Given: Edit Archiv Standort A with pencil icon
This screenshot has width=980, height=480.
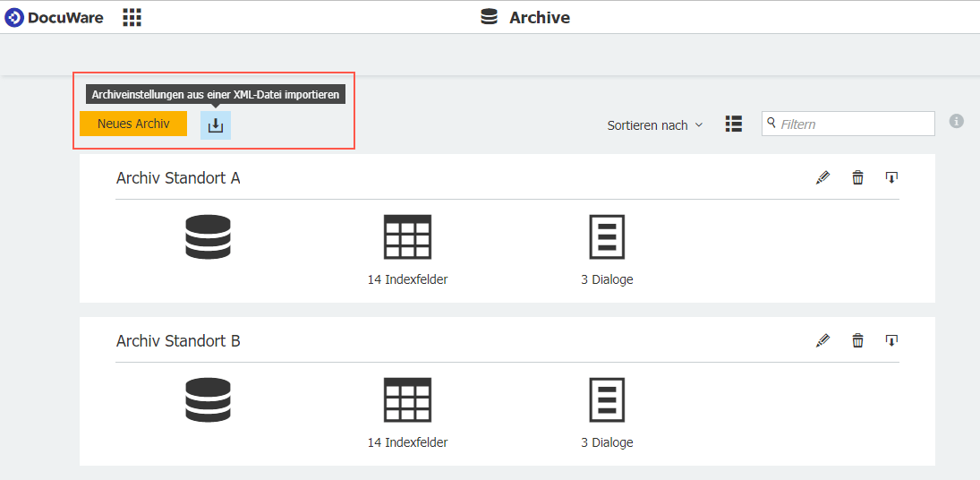Looking at the screenshot, I should (x=822, y=177).
